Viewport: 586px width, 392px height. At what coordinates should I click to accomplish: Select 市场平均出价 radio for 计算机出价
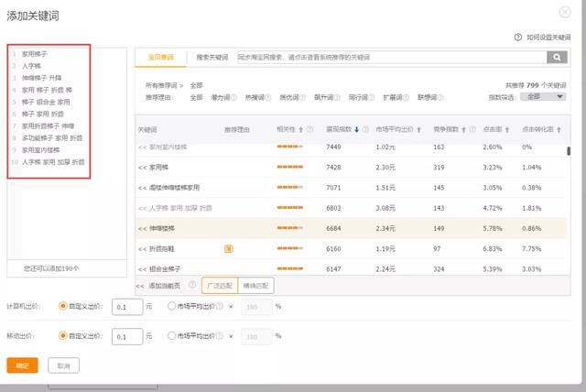(x=172, y=307)
